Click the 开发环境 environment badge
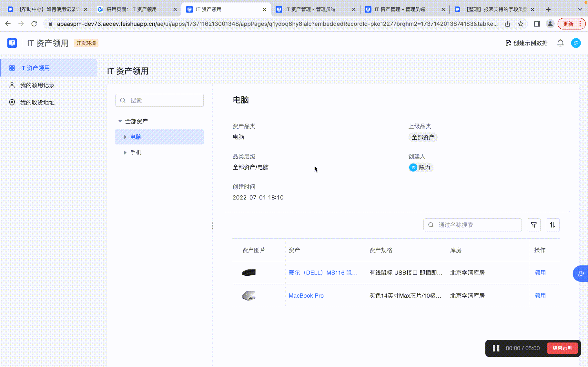This screenshot has width=588, height=367. [86, 43]
